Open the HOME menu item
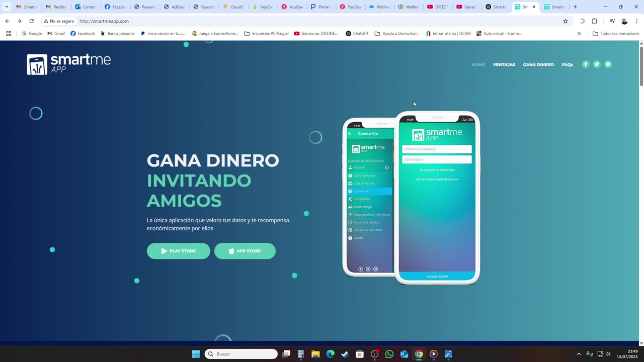The width and height of the screenshot is (644, 362). click(478, 64)
